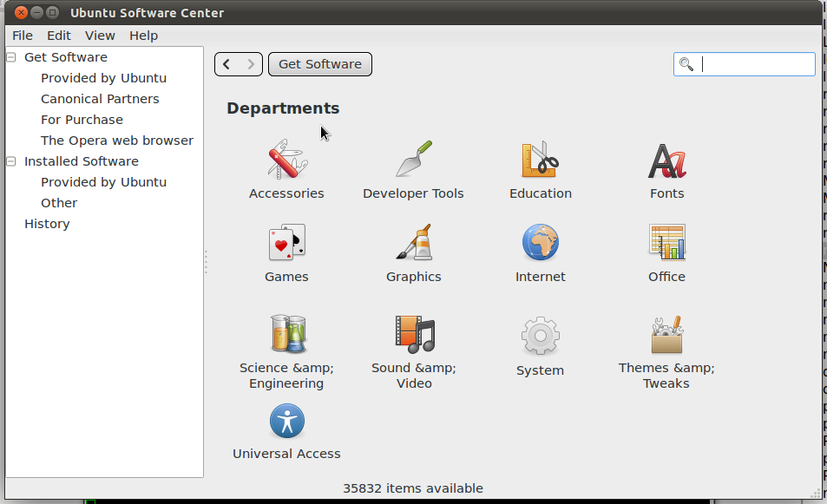827x504 pixels.
Task: Collapse the Get Software tree node
Action: pyautogui.click(x=11, y=57)
